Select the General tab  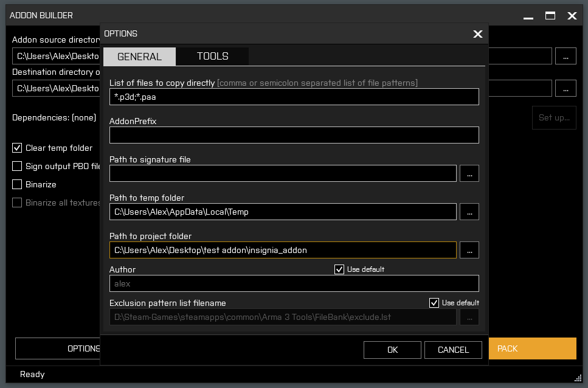(x=139, y=57)
